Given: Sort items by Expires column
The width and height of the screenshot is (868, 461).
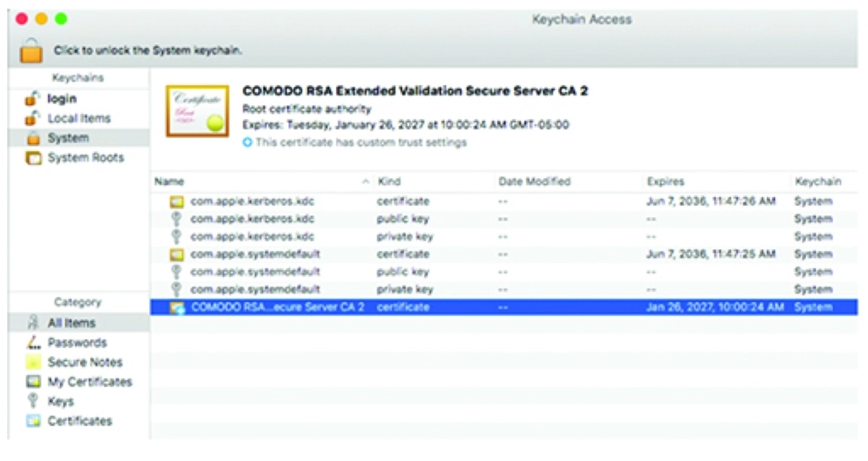Looking at the screenshot, I should (x=666, y=181).
